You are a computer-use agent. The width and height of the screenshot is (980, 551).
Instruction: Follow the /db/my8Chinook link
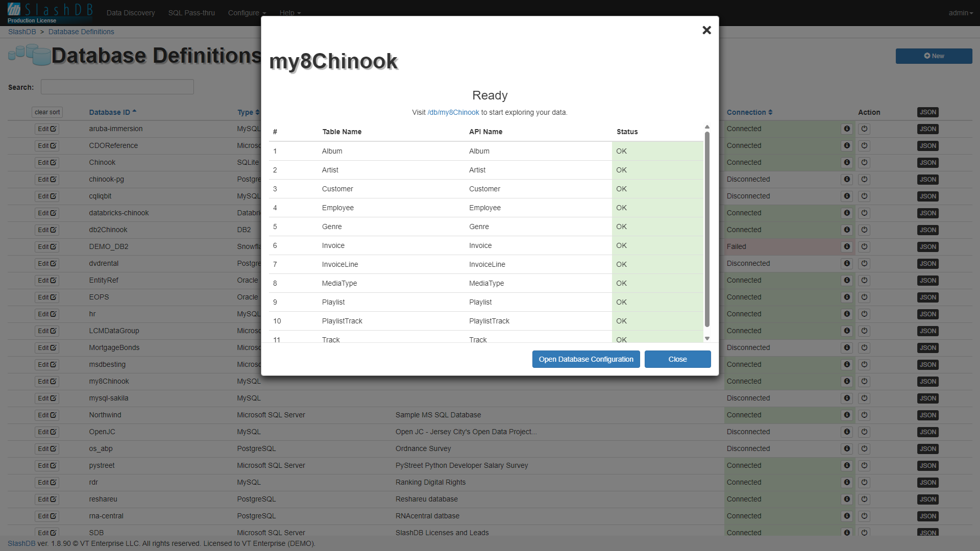click(453, 112)
